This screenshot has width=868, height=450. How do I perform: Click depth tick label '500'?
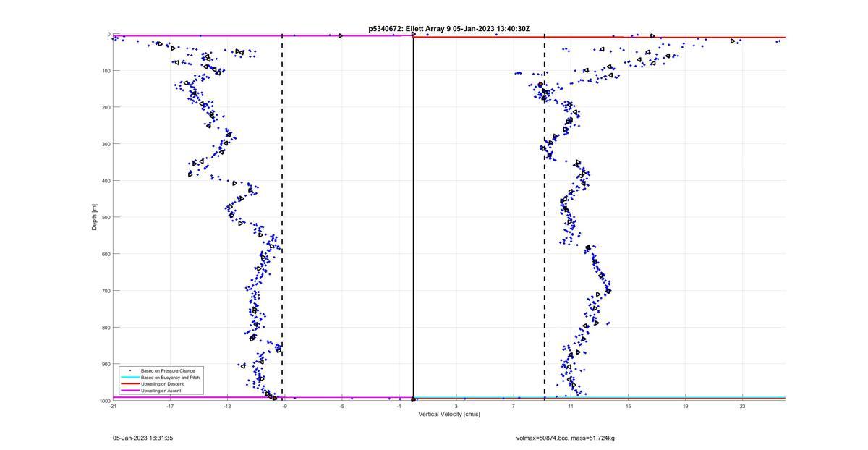[x=105, y=217]
